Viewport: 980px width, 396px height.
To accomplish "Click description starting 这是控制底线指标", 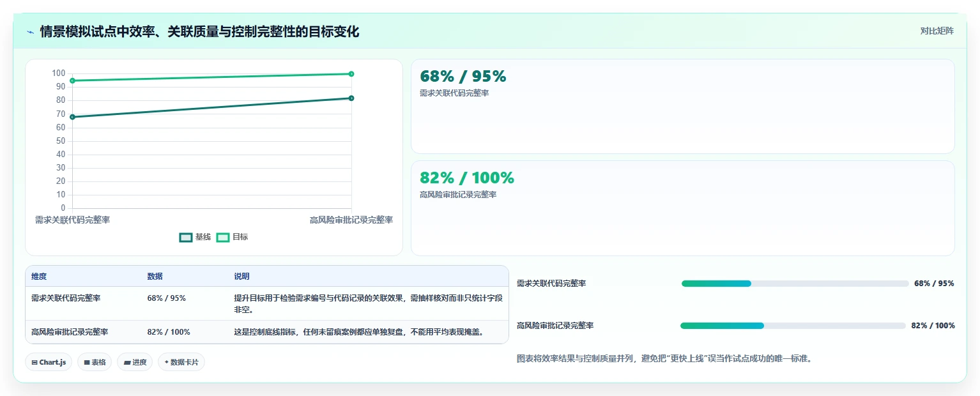I will click(359, 332).
